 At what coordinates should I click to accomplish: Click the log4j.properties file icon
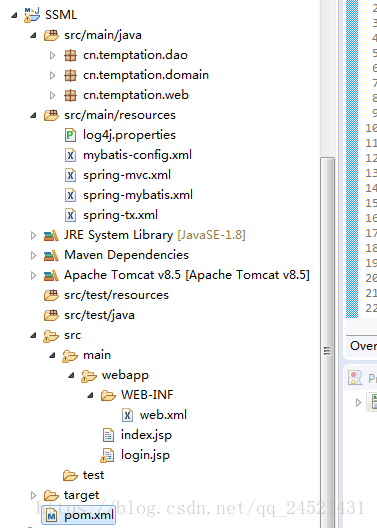pyautogui.click(x=70, y=135)
